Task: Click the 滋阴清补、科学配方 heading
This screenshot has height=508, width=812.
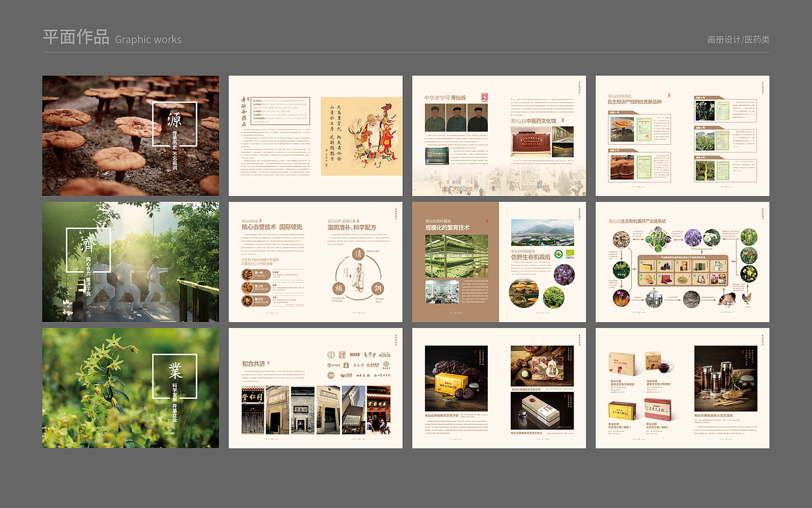Action: 352,227
